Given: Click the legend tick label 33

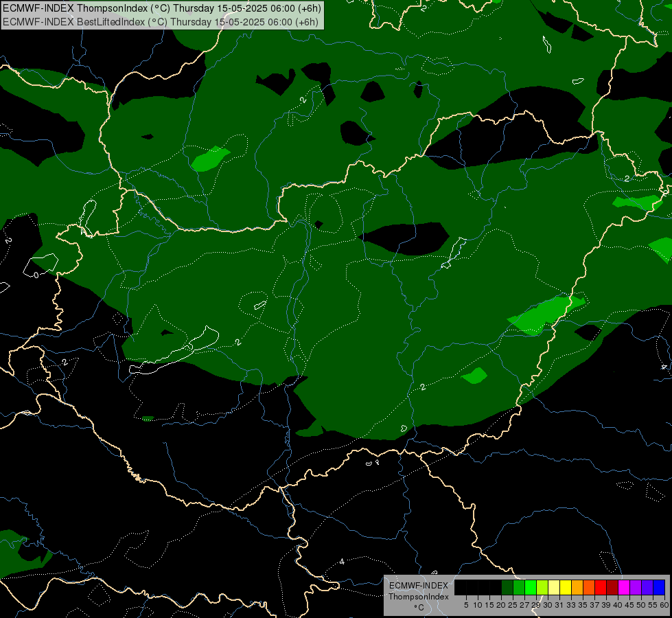Looking at the screenshot, I should 571,605.
